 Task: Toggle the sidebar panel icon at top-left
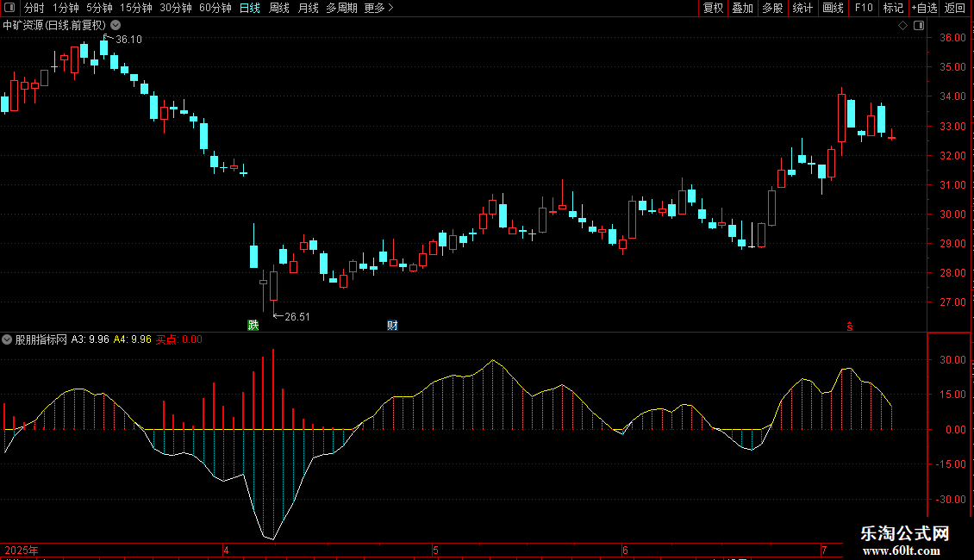(x=9, y=8)
